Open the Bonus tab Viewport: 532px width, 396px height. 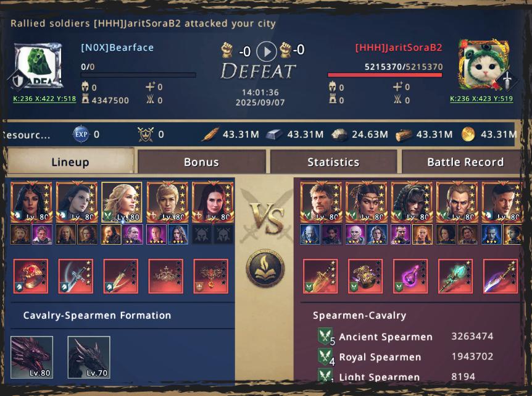201,162
